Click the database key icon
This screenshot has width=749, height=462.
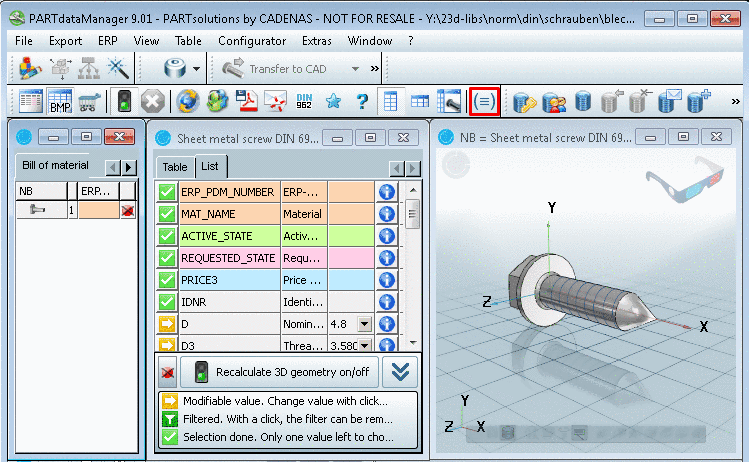pyautogui.click(x=524, y=101)
